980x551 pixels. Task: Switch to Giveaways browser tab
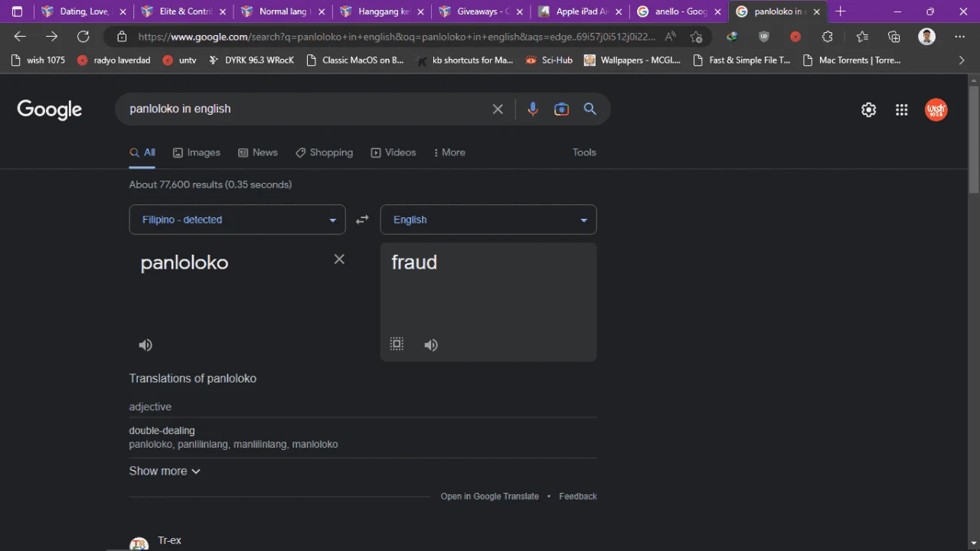coord(480,11)
